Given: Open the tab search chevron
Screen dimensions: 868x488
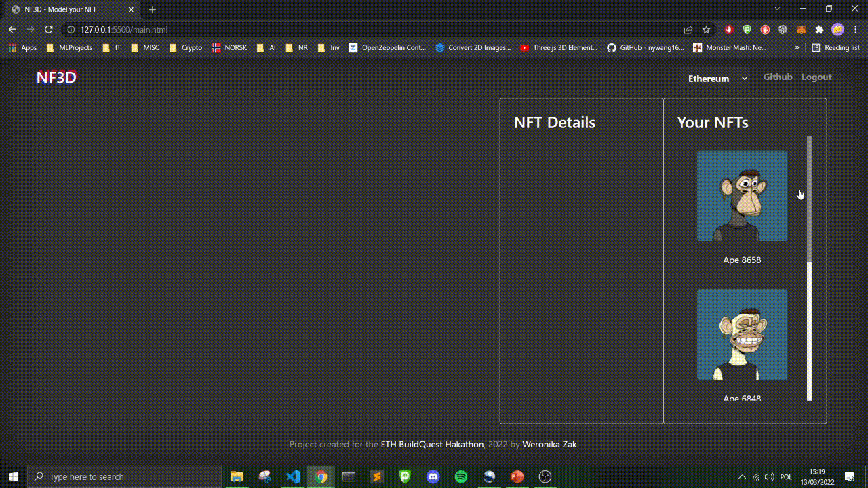Looking at the screenshot, I should 778,9.
